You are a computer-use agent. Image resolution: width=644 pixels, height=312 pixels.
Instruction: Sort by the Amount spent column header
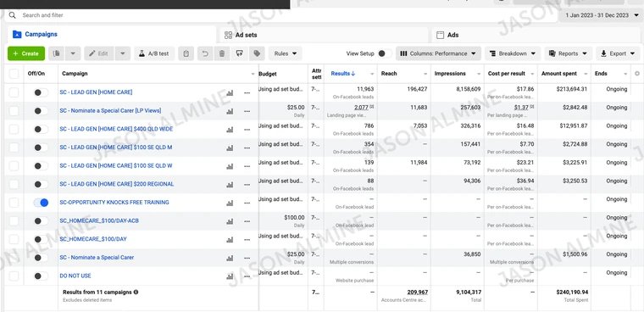[x=559, y=74]
